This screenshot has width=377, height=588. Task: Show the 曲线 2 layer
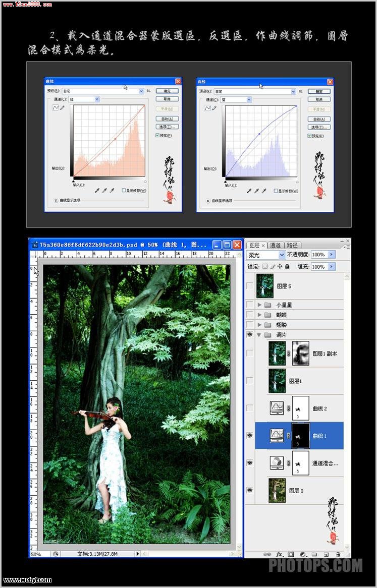click(x=250, y=408)
